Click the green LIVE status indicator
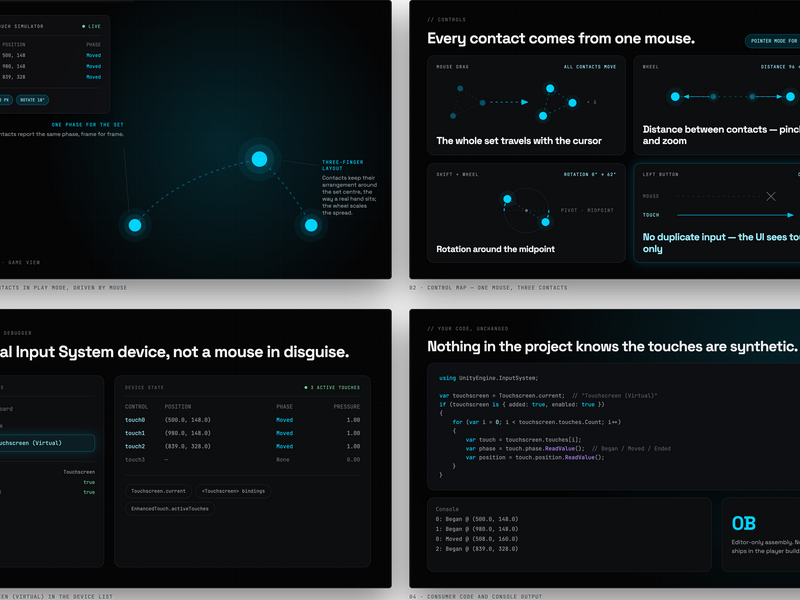The image size is (800, 600). 91,26
